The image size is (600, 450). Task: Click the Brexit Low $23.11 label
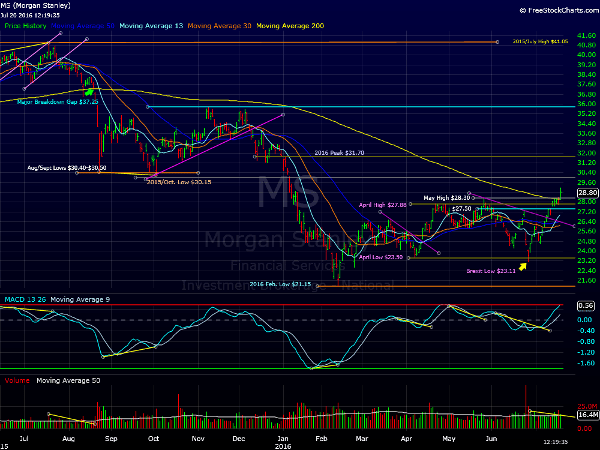[x=491, y=271]
